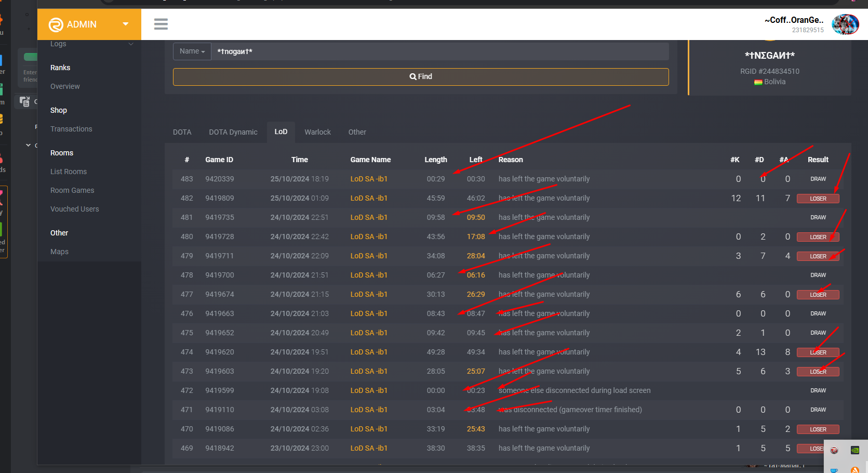
Task: Go to Room Games
Action: 72,190
